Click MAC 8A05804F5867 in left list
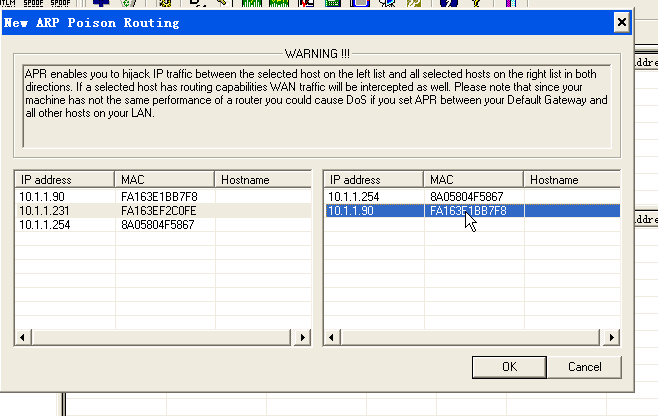Viewport: 658px width, 416px height. coord(157,225)
